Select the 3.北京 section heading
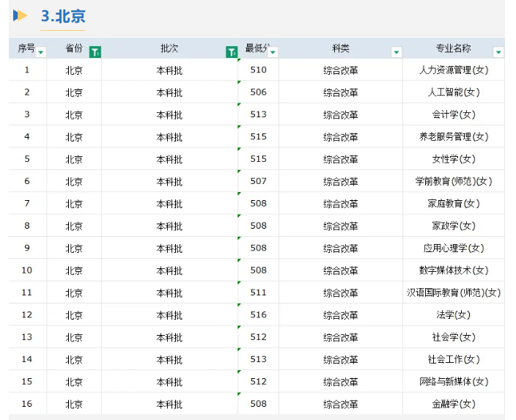 coord(63,16)
